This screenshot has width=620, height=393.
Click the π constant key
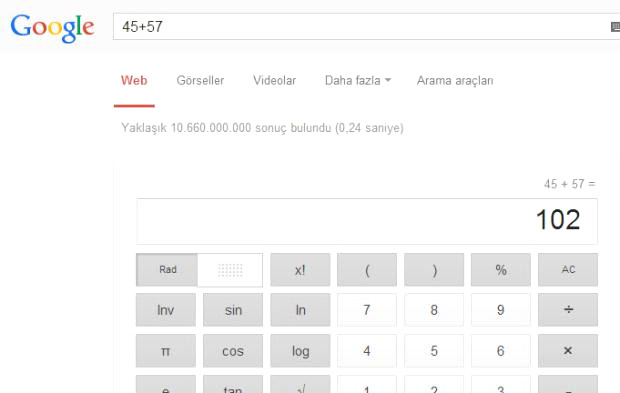click(166, 351)
